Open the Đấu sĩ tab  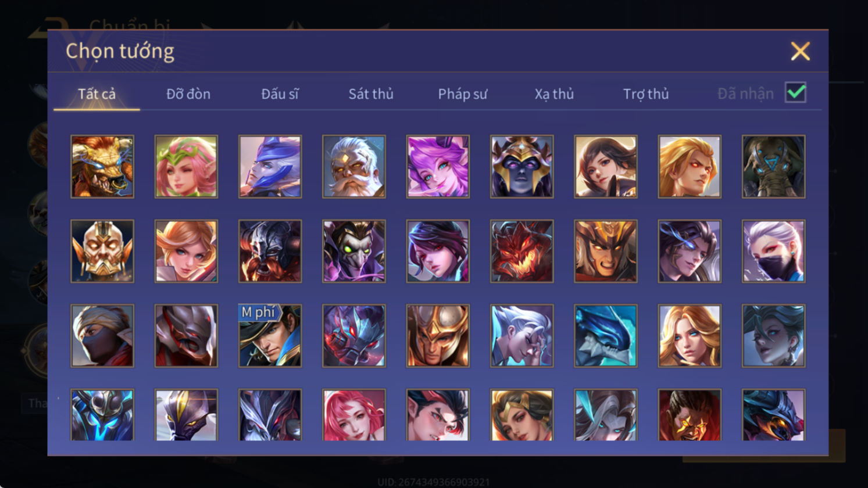280,94
